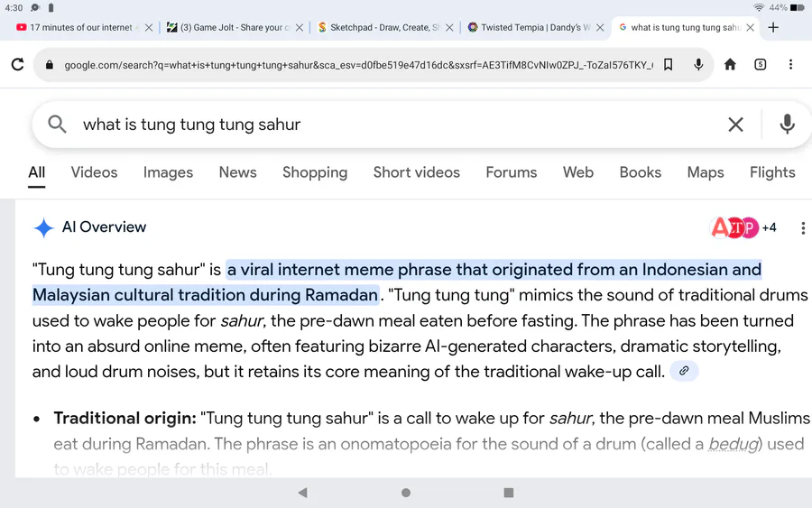Open a new browser tab
The width and height of the screenshot is (812, 508).
click(773, 27)
